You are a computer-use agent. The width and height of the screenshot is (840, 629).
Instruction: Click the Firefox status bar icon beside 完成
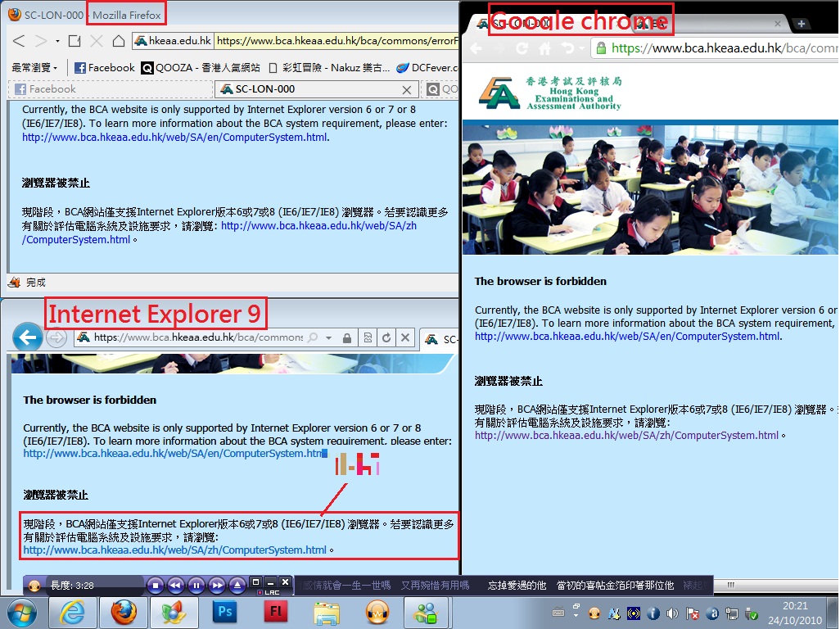point(15,283)
